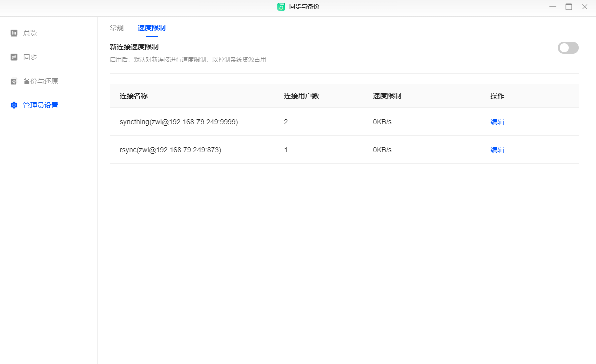
Task: Select the 速度限制 tab
Action: pos(152,28)
